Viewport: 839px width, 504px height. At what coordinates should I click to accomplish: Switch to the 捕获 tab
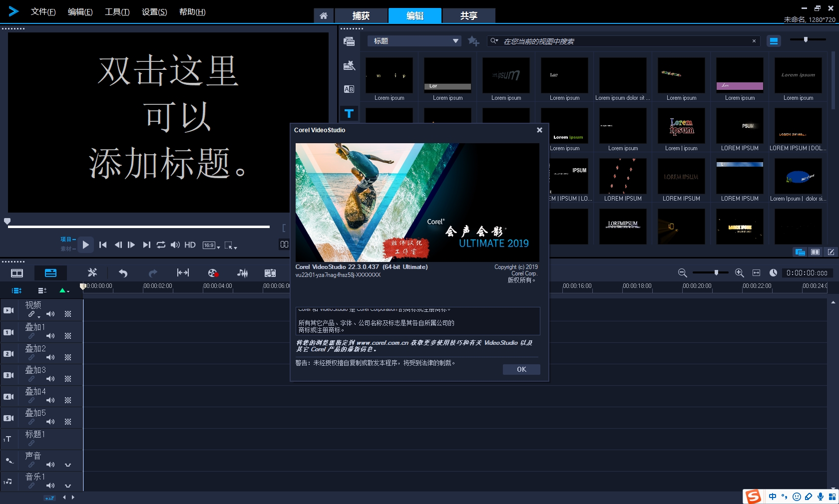[361, 16]
